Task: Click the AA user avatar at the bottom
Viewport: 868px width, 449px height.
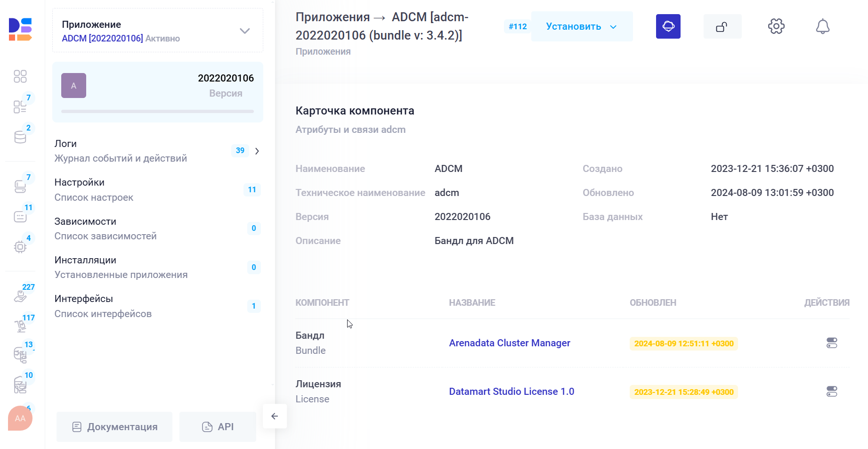Action: pyautogui.click(x=19, y=418)
